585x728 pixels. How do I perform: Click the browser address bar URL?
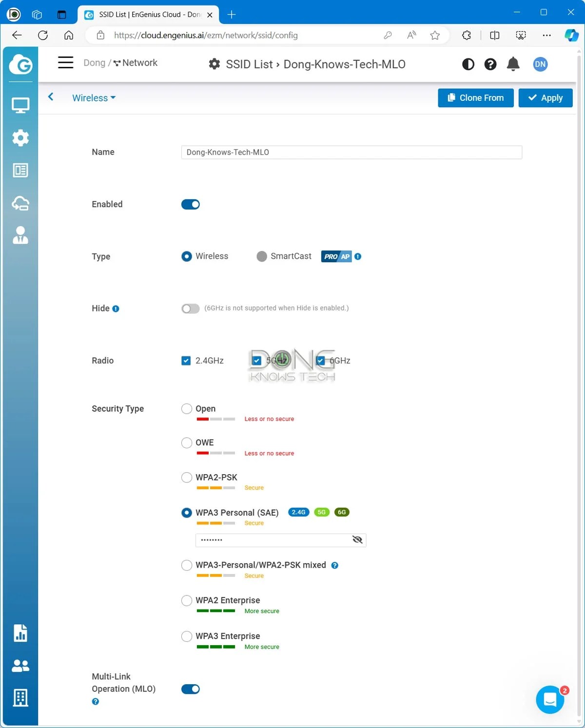tap(206, 35)
